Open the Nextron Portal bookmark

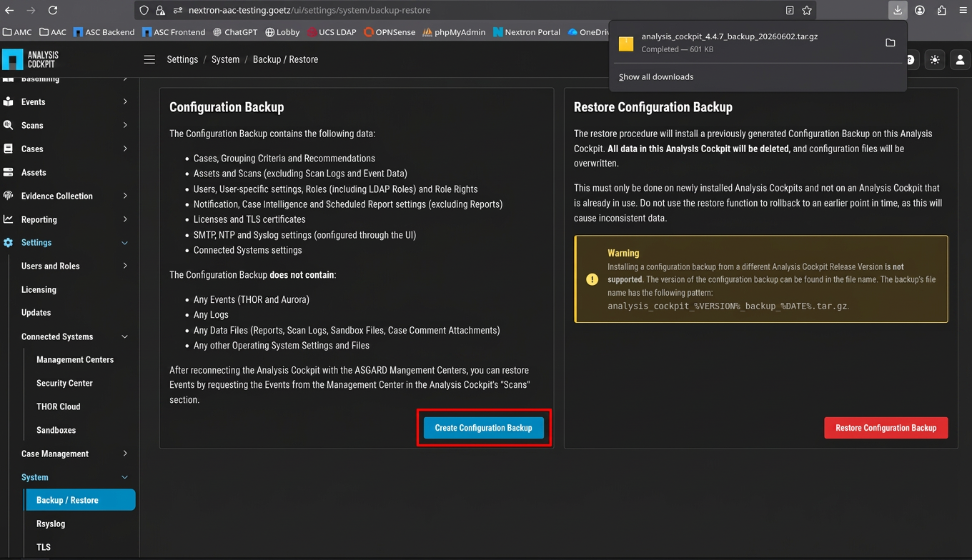527,32
